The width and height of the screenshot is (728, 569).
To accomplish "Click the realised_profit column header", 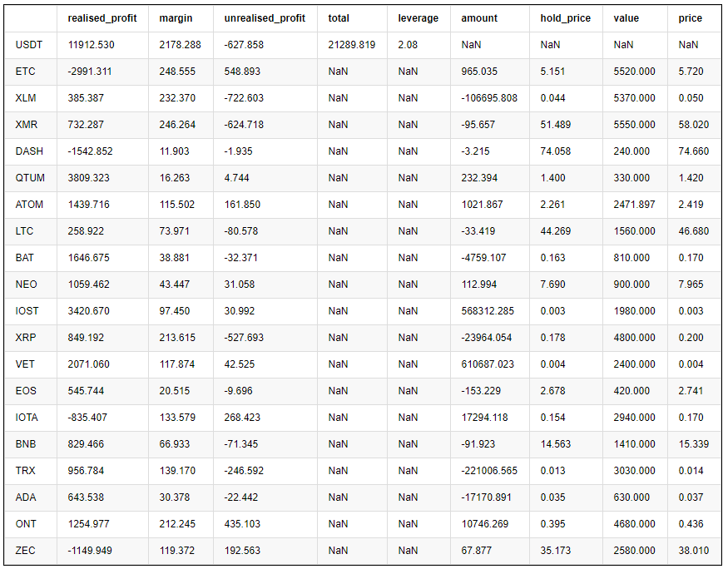I will pyautogui.click(x=102, y=18).
